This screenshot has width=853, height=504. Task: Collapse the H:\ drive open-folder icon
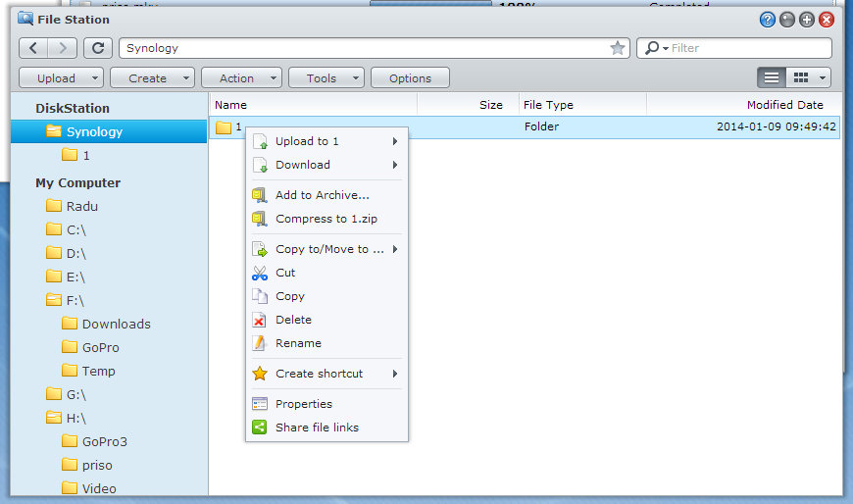[54, 418]
